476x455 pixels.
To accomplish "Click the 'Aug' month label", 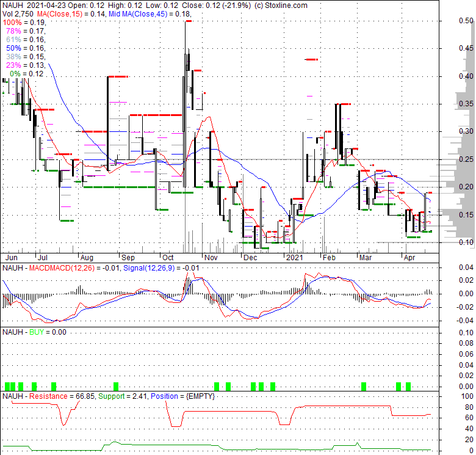I will (x=87, y=258).
